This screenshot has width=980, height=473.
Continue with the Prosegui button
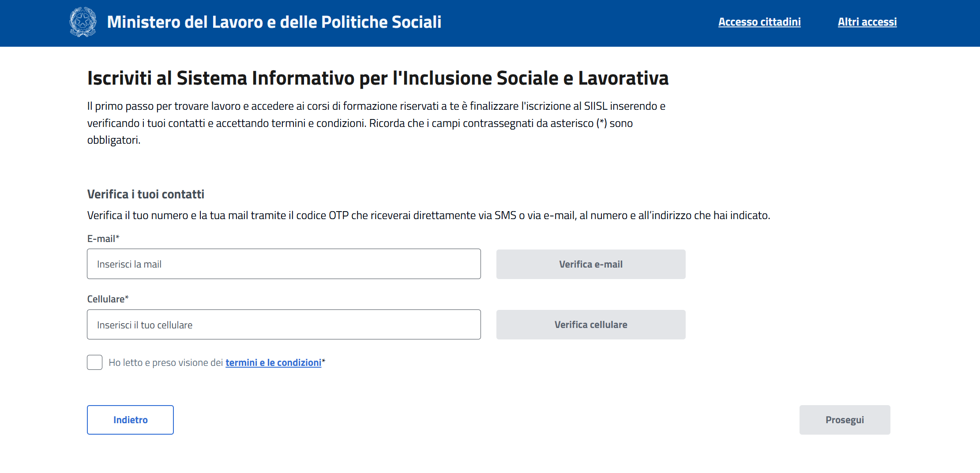845,420
